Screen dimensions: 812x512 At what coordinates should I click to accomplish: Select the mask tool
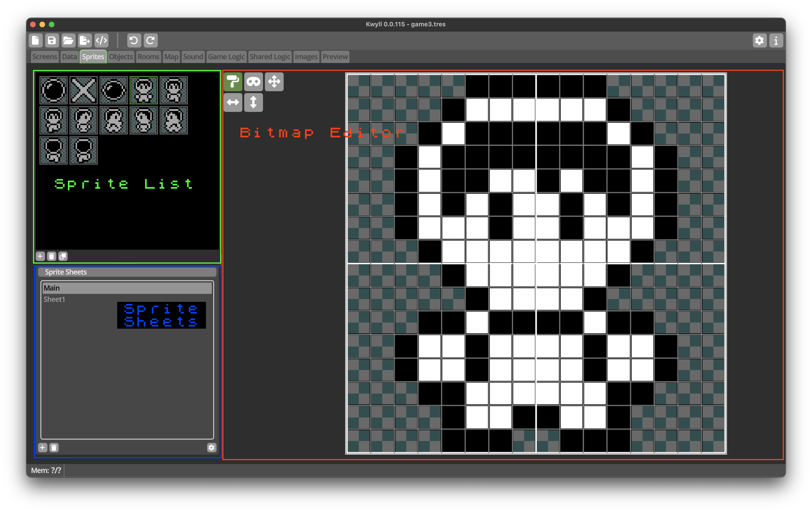click(x=253, y=82)
